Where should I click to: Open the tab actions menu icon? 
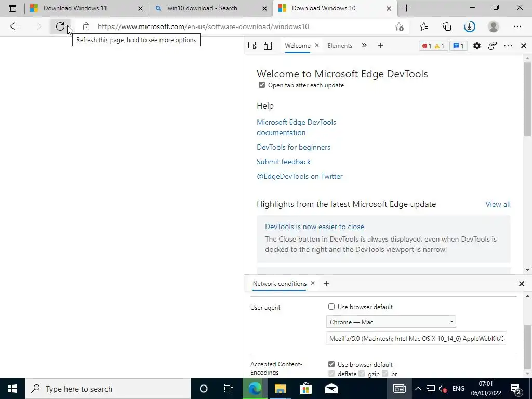12,8
